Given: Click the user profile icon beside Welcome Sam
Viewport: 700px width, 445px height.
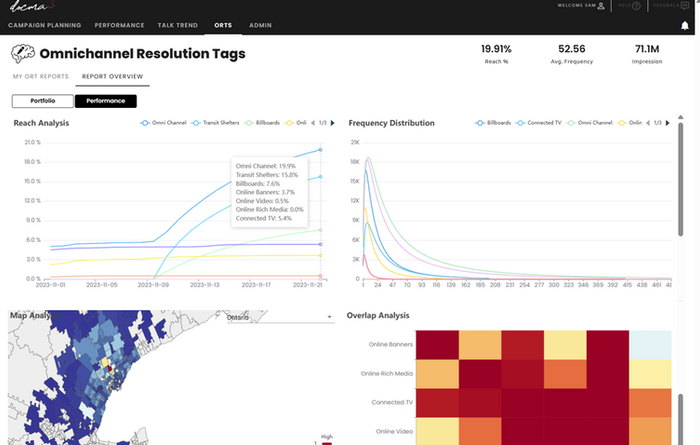Looking at the screenshot, I should [601, 6].
